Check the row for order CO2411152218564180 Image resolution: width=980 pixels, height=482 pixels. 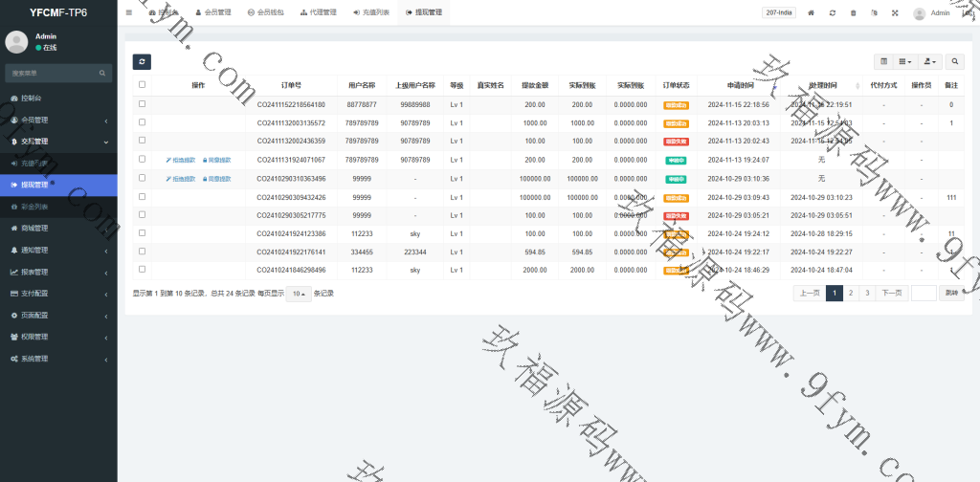[x=143, y=104]
